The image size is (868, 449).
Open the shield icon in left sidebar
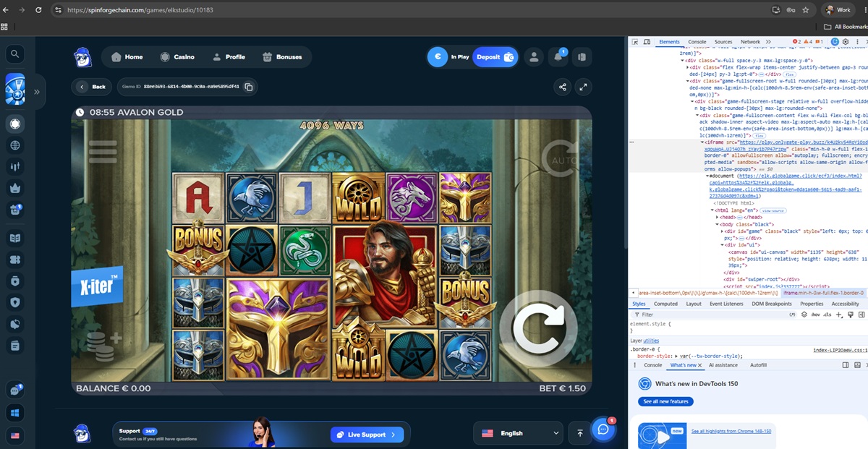15,302
